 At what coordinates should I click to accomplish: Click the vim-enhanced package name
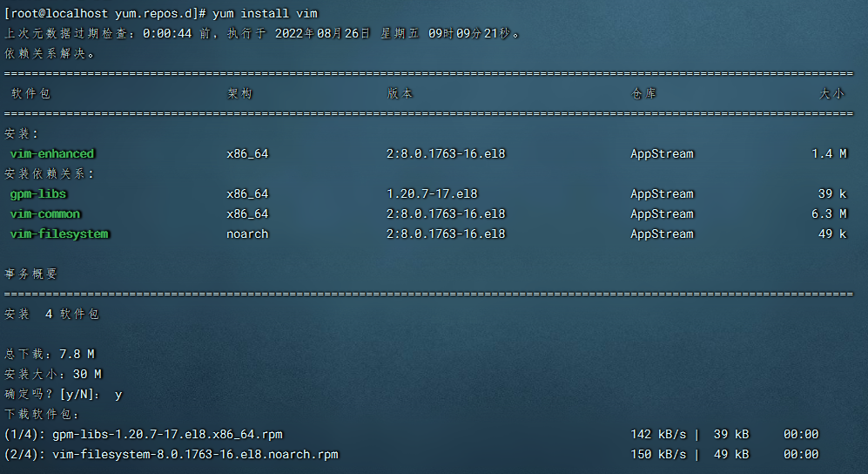tap(52, 153)
